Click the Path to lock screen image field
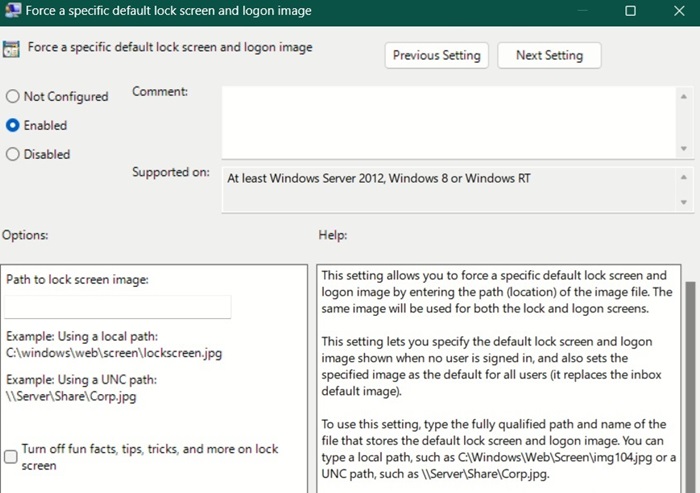The width and height of the screenshot is (700, 493). pos(117,307)
